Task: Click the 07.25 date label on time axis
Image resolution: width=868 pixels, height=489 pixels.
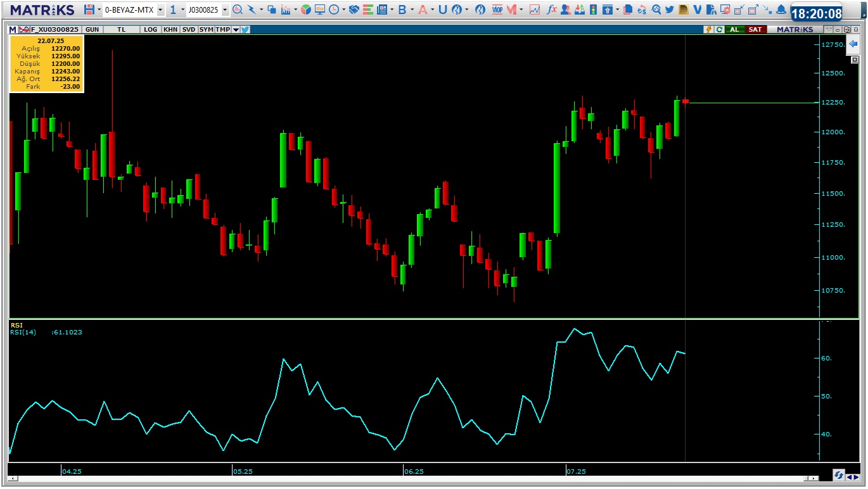Action: (x=577, y=471)
